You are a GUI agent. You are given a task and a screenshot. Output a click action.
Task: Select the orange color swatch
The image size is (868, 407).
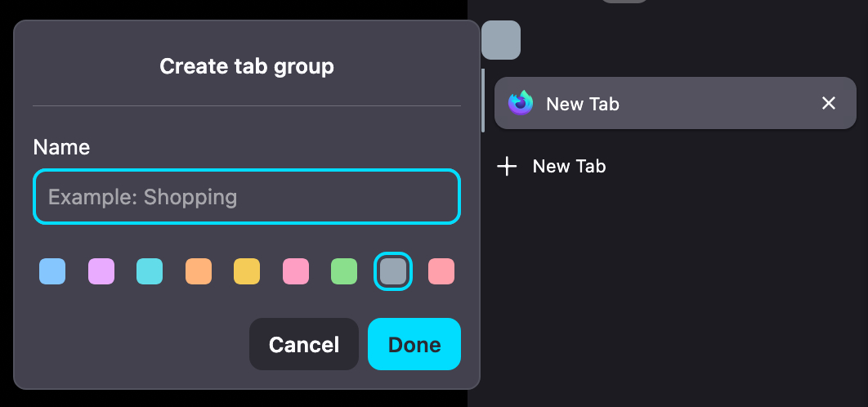[x=199, y=271]
